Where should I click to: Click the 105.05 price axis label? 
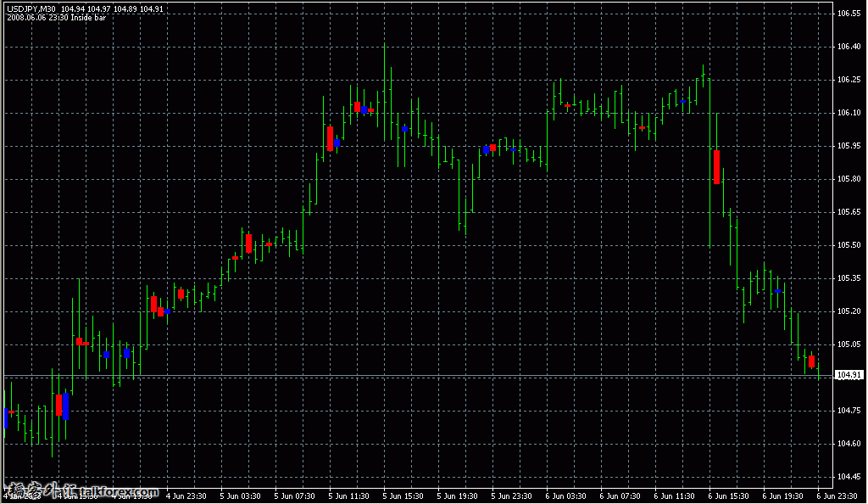(849, 344)
